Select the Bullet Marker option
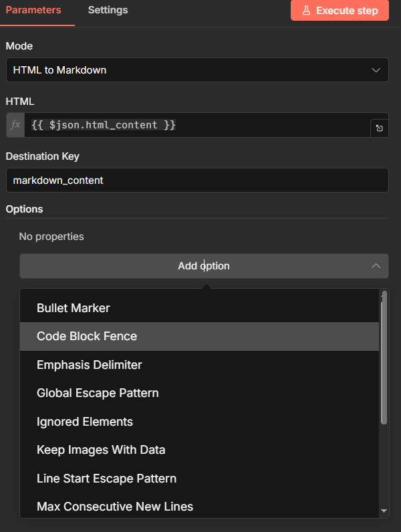The height and width of the screenshot is (532, 401). tap(74, 308)
